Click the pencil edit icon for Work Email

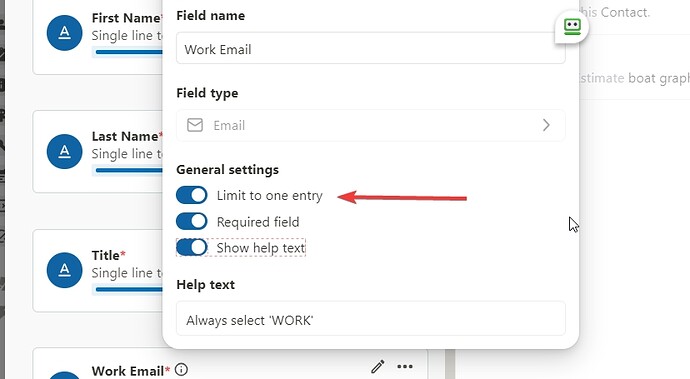[x=378, y=367]
